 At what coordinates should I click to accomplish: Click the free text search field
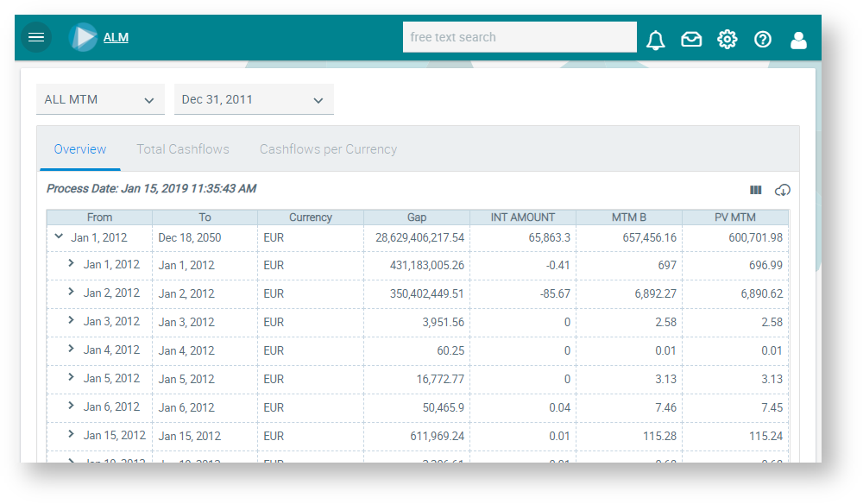tap(520, 37)
